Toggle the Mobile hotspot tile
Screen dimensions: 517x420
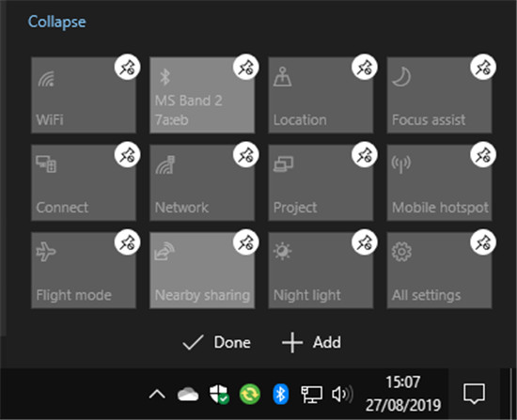pyautogui.click(x=439, y=183)
